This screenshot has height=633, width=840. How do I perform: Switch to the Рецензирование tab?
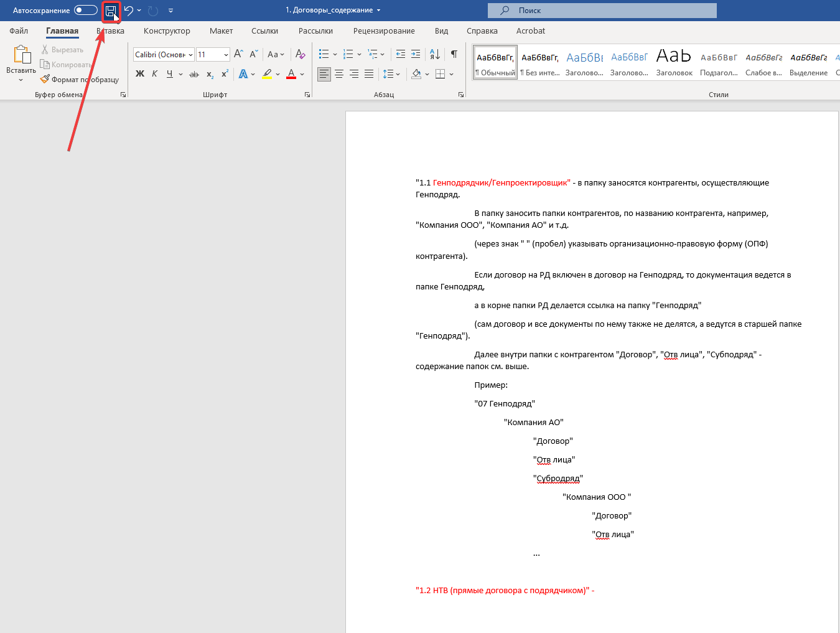384,30
